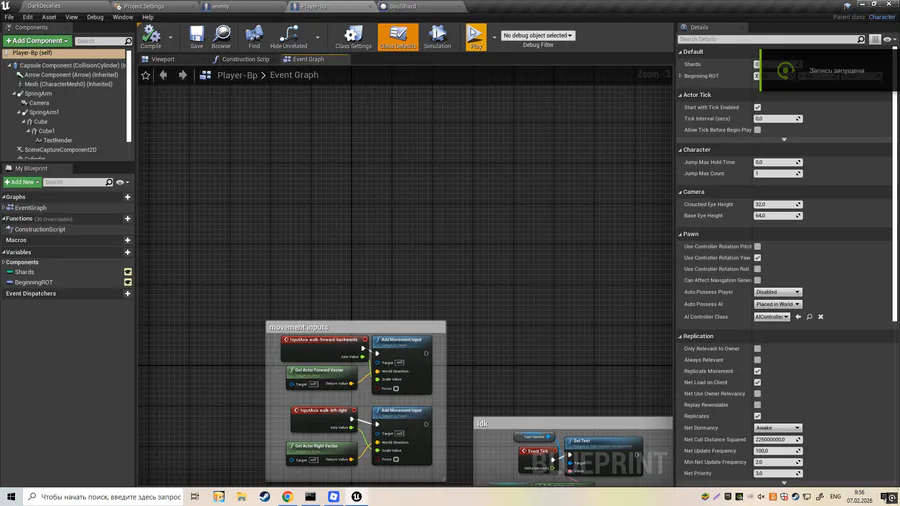This screenshot has height=506, width=900.
Task: Toggle Start with Tick Enabled checkbox
Action: coord(758,107)
